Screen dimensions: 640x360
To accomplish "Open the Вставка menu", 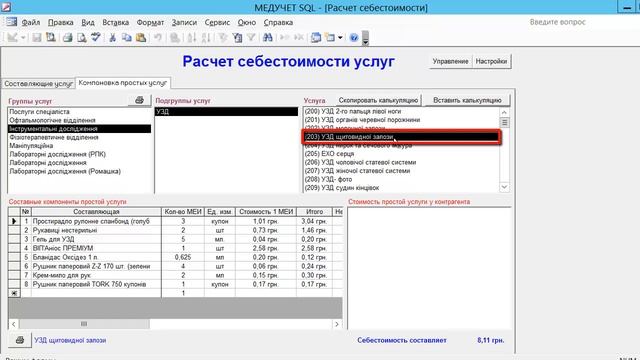I will coord(116,22).
